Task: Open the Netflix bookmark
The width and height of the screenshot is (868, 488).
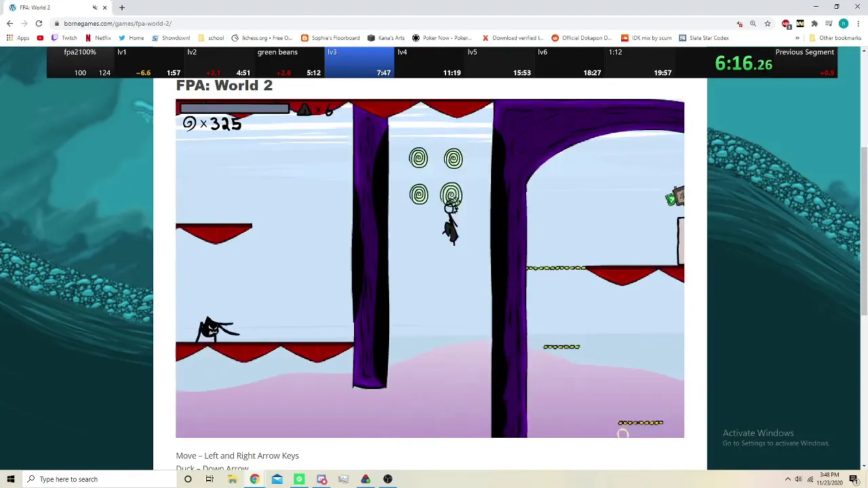Action: coord(98,38)
